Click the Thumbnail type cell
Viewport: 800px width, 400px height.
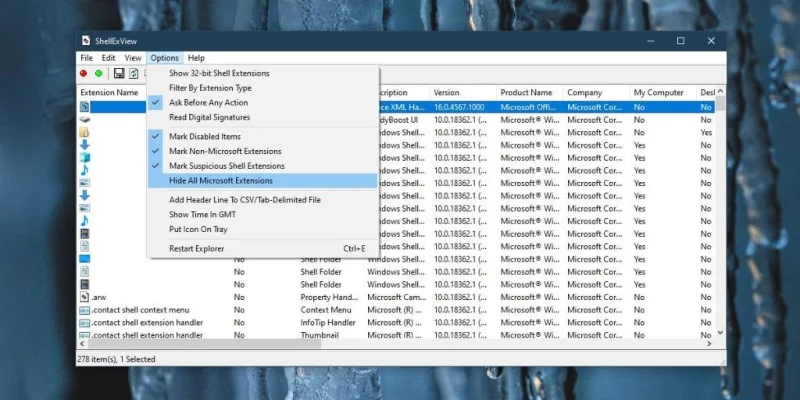coord(317,335)
